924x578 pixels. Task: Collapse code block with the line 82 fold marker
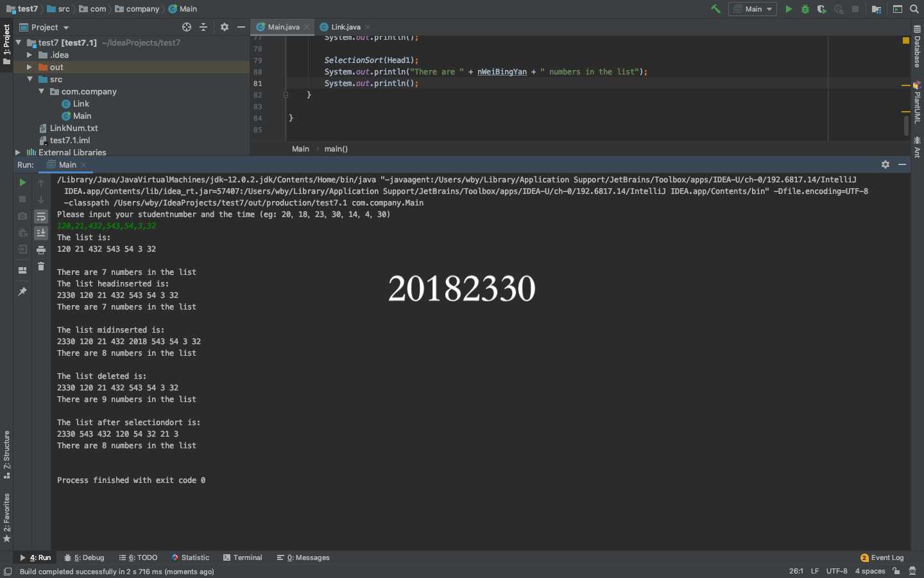pos(286,95)
